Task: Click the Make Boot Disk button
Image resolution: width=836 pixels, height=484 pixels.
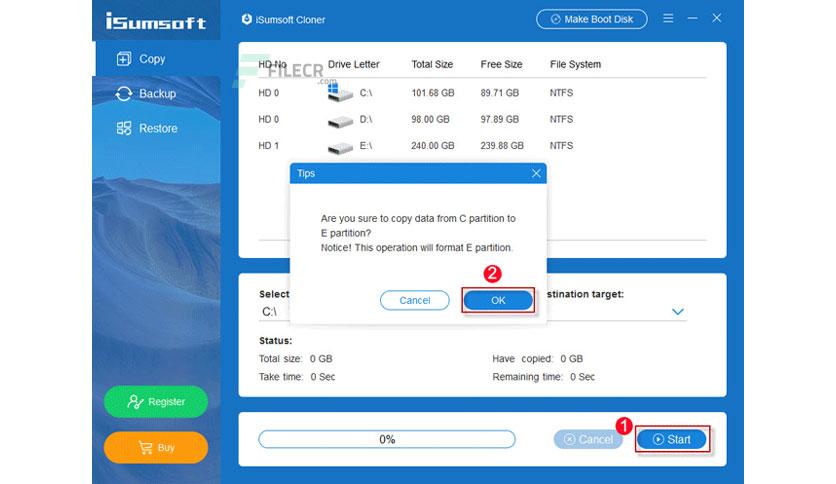Action: [x=592, y=19]
